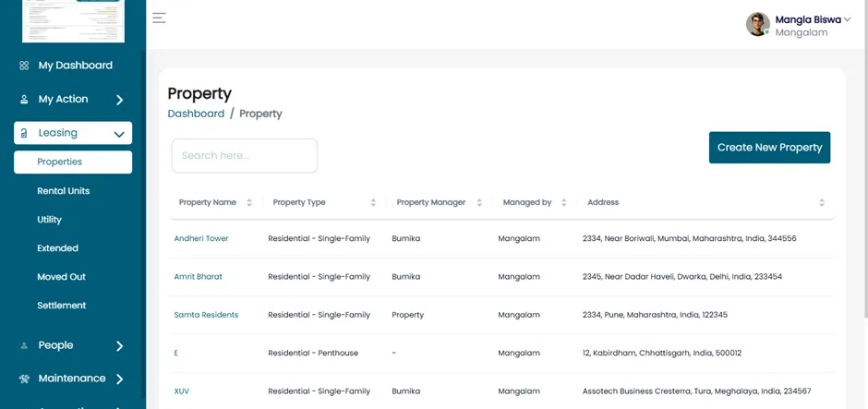Image resolution: width=868 pixels, height=409 pixels.
Task: Click the Managed by column header
Action: click(527, 202)
